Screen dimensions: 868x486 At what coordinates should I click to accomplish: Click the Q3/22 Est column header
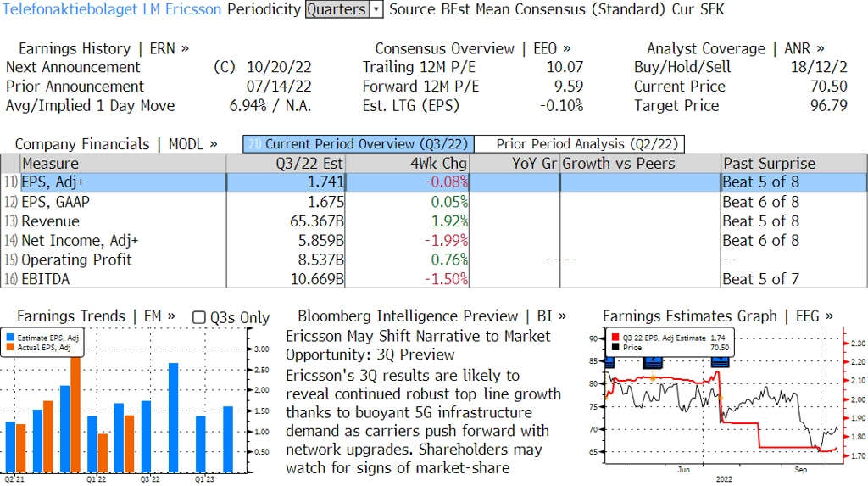click(x=285, y=164)
